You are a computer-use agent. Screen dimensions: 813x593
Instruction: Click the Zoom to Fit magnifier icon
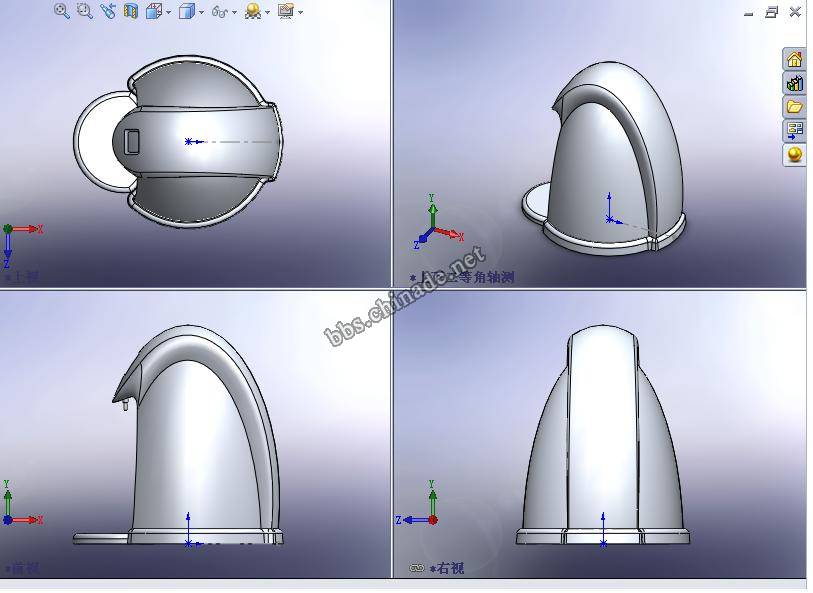(62, 11)
